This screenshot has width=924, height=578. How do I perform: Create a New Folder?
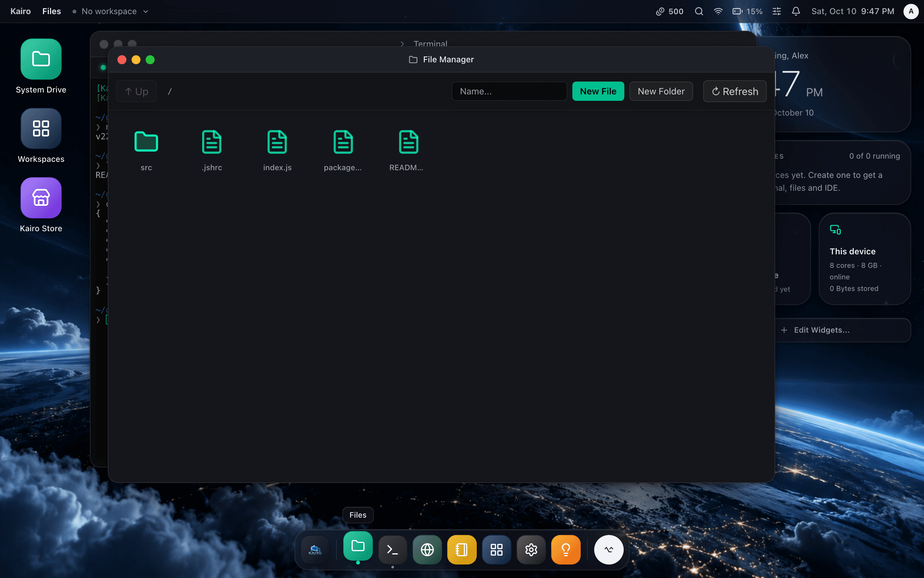(661, 91)
